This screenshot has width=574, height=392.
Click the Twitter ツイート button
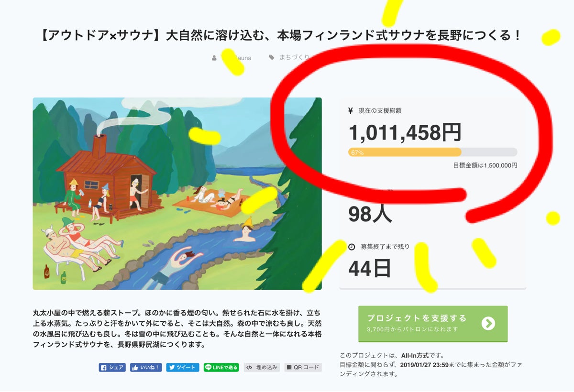(x=182, y=368)
